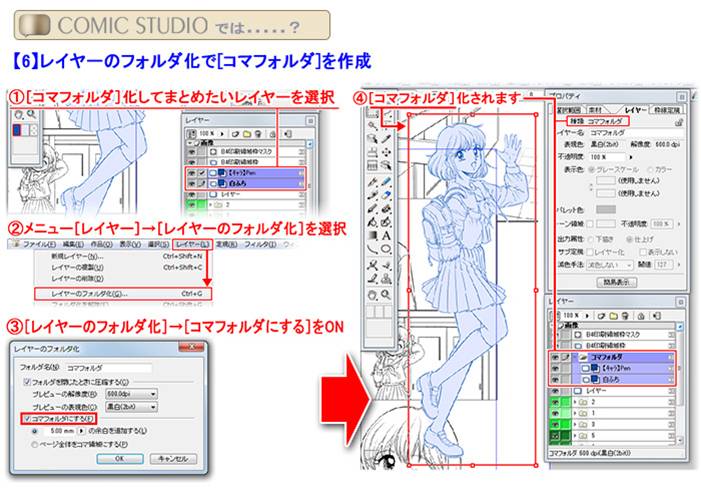Select the レイヤー row below 白ふち in right panel

click(x=612, y=391)
